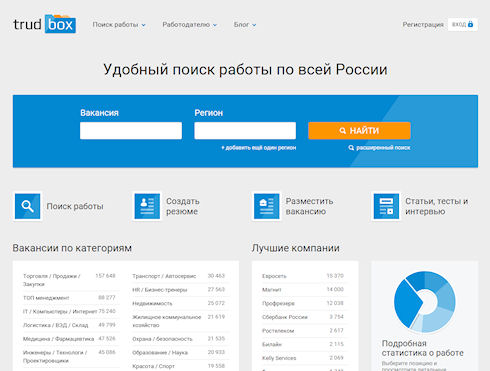Click the Вакансия input field
490x371 pixels.
point(131,130)
